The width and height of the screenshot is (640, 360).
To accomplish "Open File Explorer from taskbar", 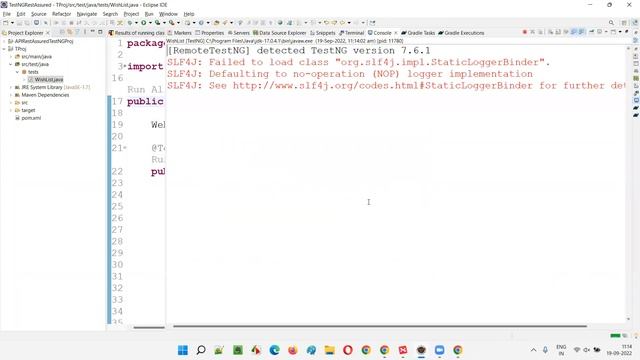I will pos(329,350).
